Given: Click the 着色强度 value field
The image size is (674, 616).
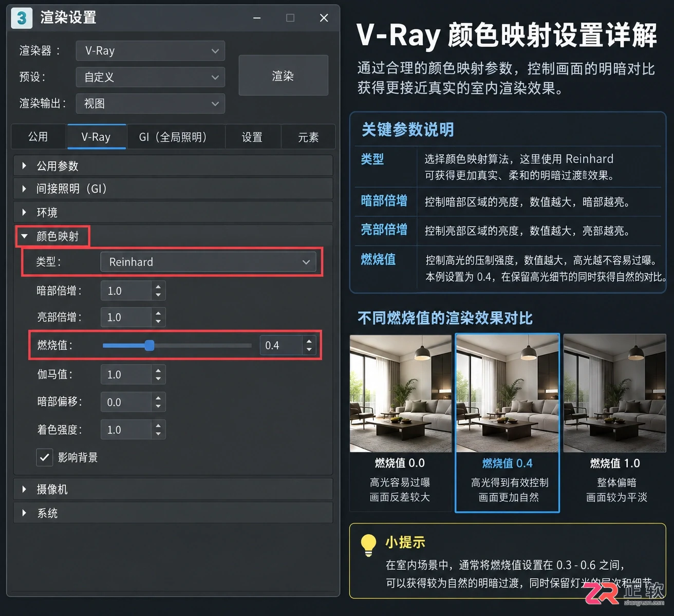Looking at the screenshot, I should (x=126, y=430).
